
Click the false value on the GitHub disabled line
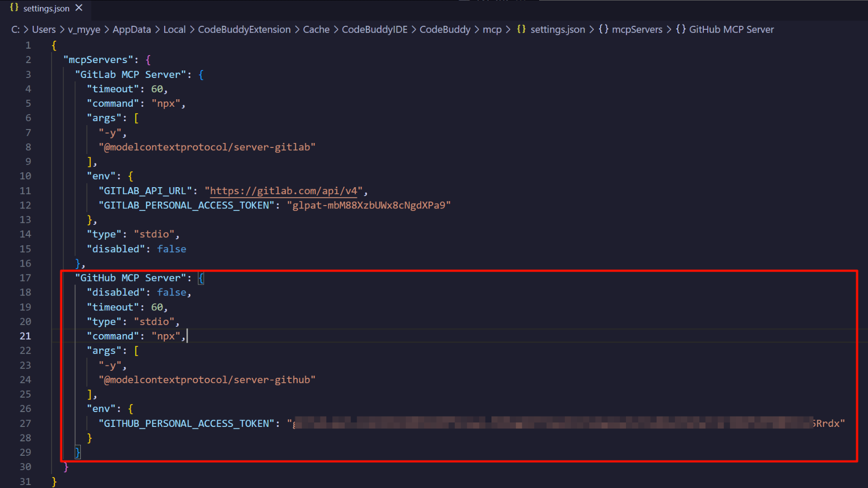172,292
